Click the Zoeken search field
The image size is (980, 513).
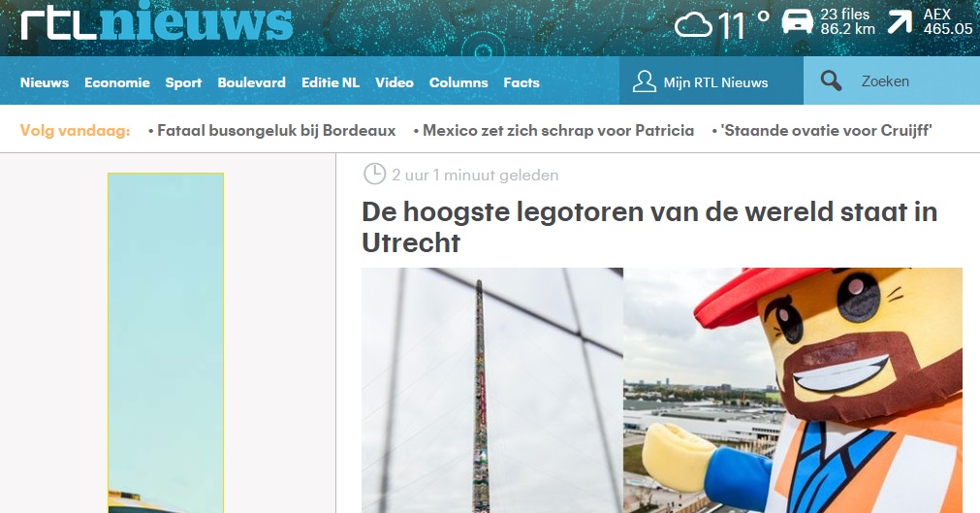pos(891,80)
